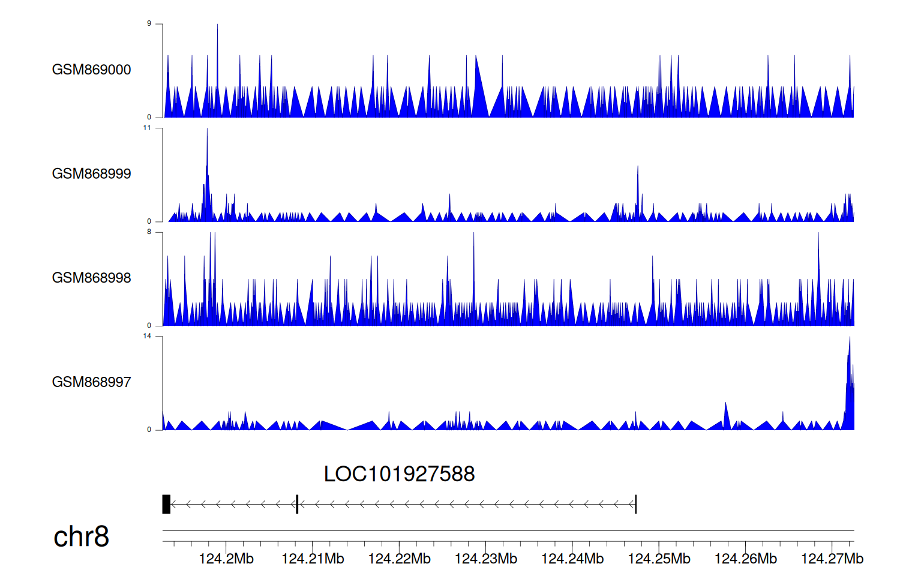Click the 124.26Mb coordinate label
This screenshot has height=588, width=900.
(x=745, y=559)
